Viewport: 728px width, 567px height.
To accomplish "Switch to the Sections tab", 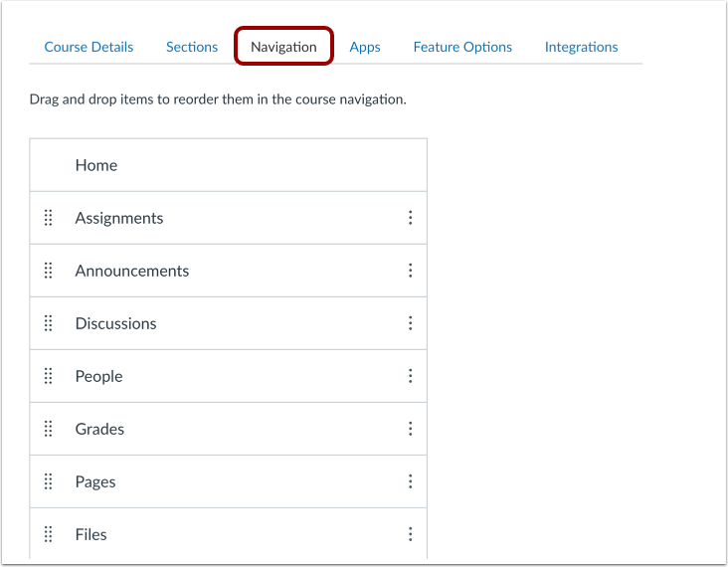I will pyautogui.click(x=192, y=47).
